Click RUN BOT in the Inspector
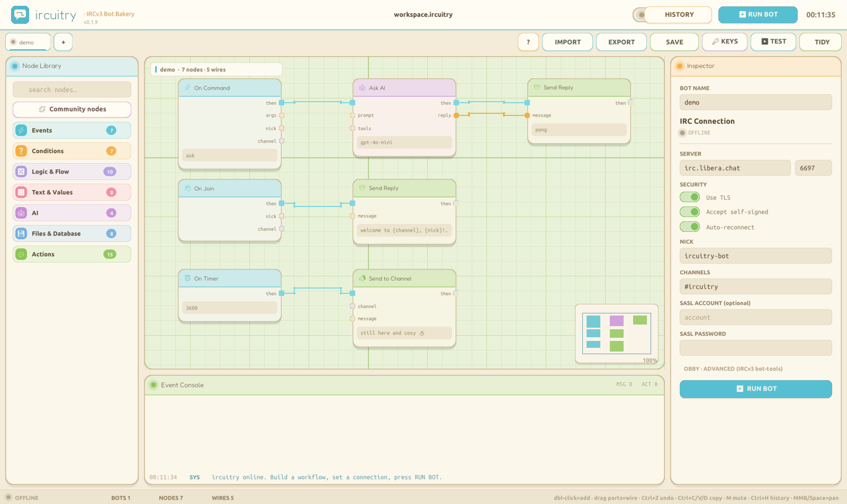Image resolution: width=847 pixels, height=504 pixels. 756,389
